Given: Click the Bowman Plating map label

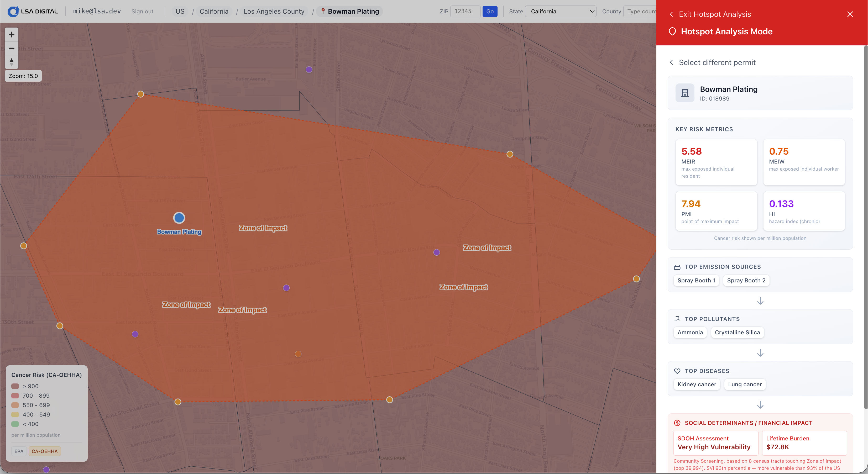Looking at the screenshot, I should 179,232.
